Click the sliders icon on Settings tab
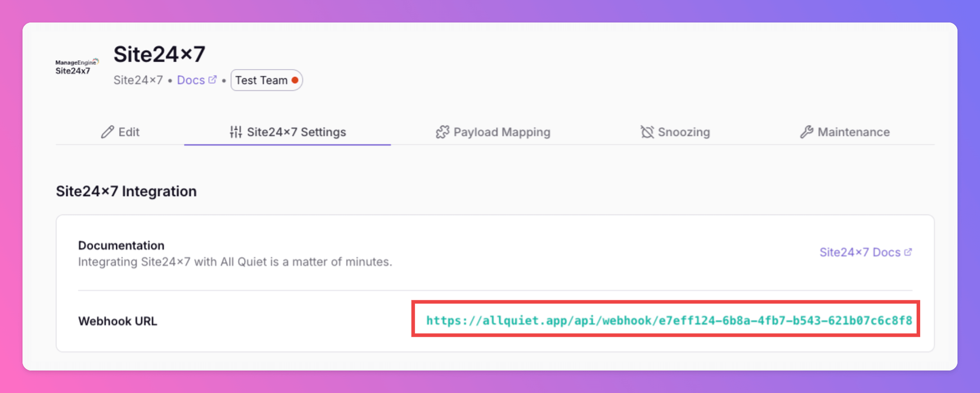Screen dimensions: 980x393 click(236, 132)
